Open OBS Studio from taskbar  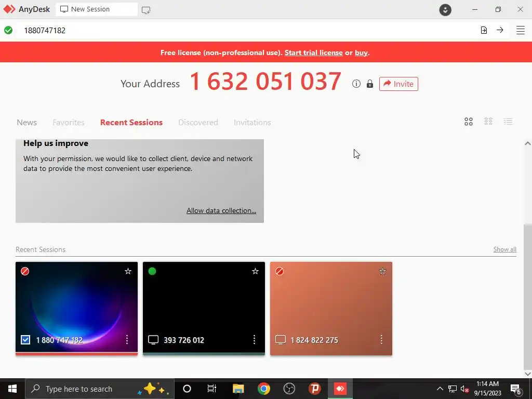[289, 389]
